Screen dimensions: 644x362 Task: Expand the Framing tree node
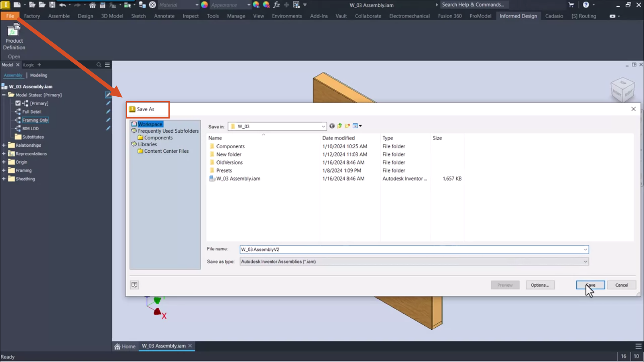(x=4, y=170)
